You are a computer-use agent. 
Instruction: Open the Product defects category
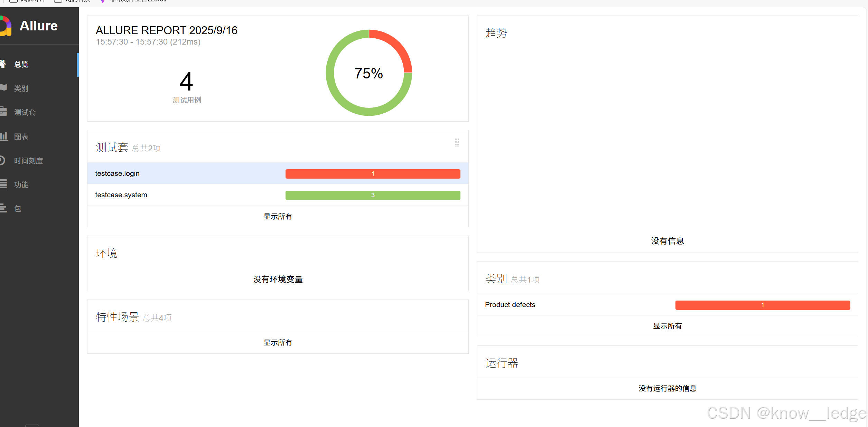pyautogui.click(x=510, y=304)
